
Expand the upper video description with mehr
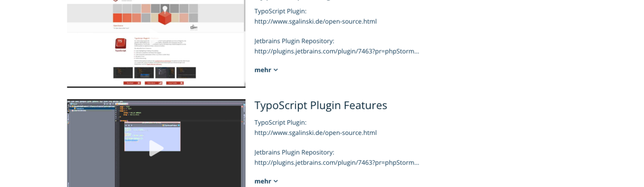pos(263,70)
